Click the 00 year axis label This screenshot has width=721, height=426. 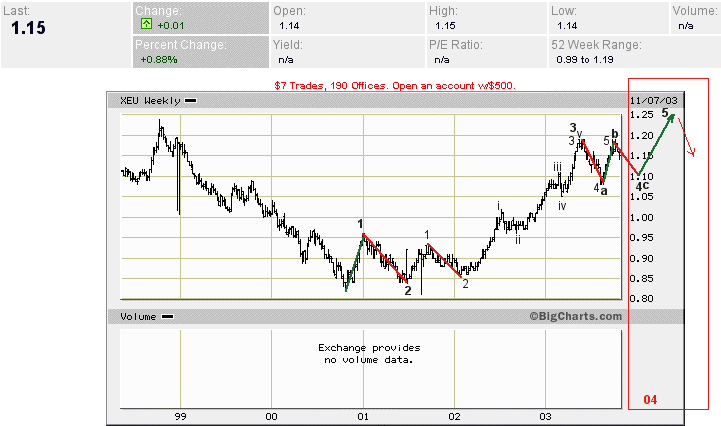click(271, 416)
